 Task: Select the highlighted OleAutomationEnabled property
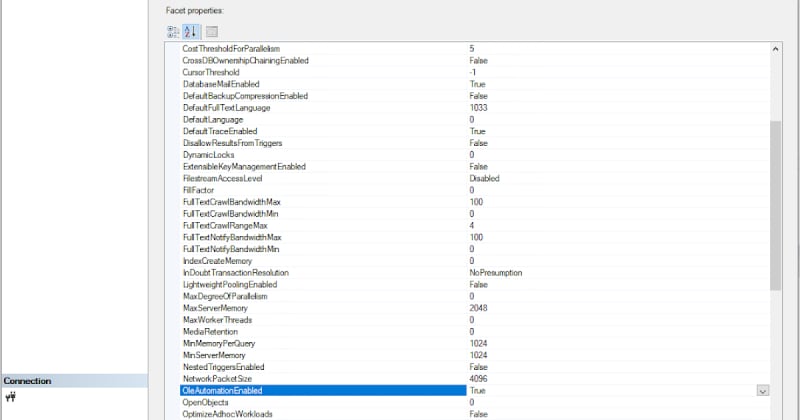323,390
